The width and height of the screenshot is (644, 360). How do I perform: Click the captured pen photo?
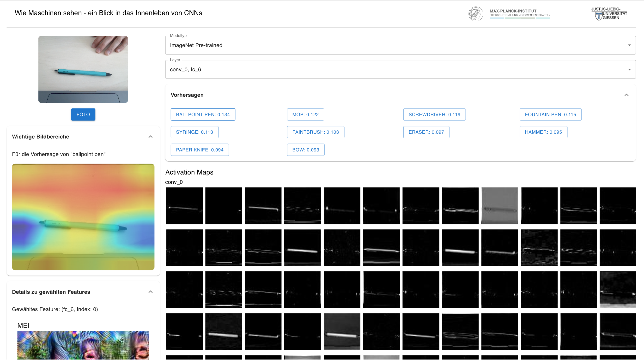click(83, 69)
